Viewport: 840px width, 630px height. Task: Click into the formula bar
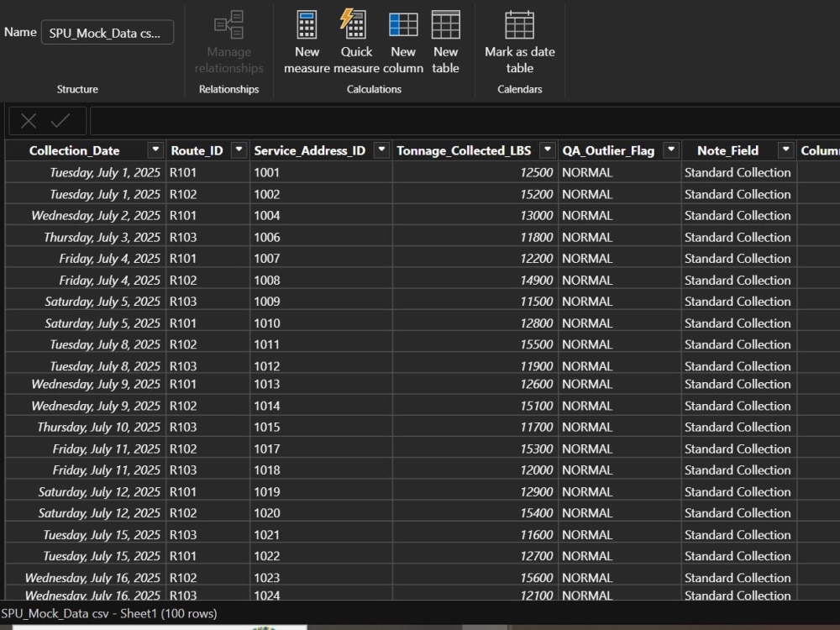pos(465,121)
